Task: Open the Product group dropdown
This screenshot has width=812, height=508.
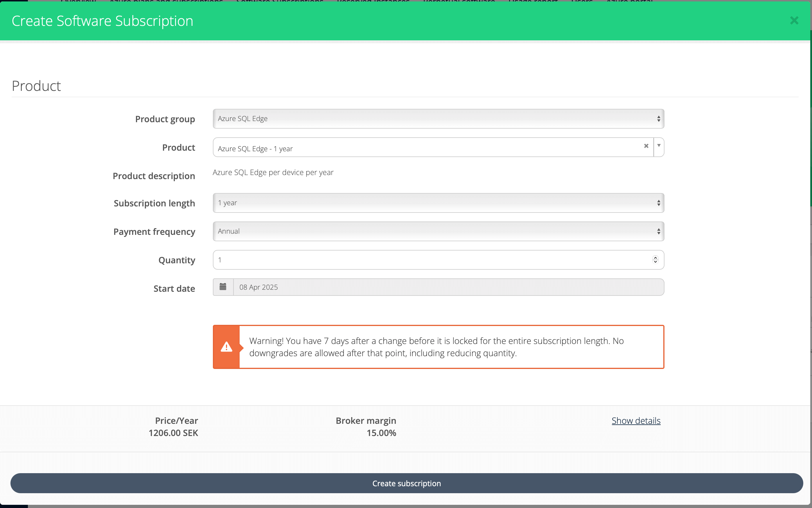Action: point(438,119)
